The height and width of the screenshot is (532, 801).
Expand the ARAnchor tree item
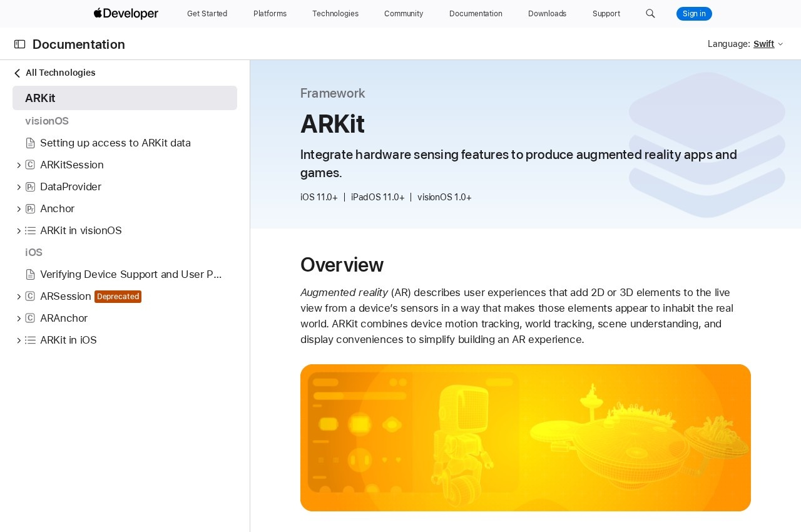(x=18, y=318)
